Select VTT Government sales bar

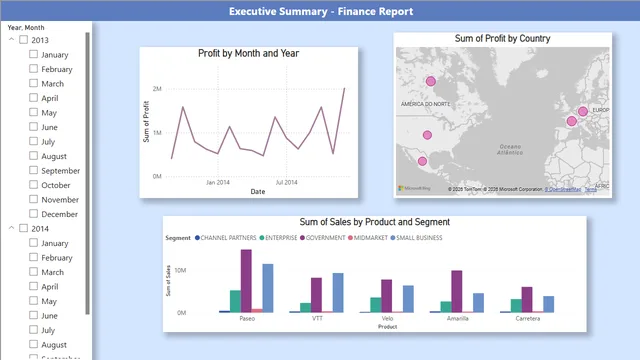(316, 295)
